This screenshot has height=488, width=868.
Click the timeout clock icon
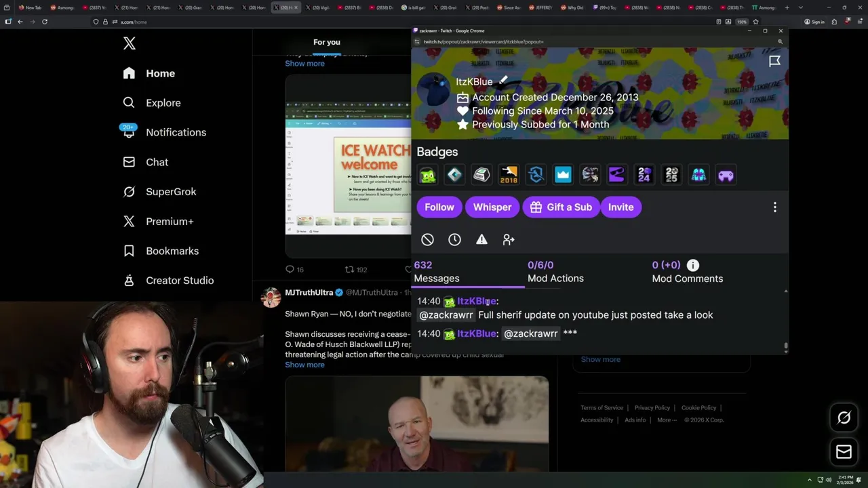click(x=454, y=239)
